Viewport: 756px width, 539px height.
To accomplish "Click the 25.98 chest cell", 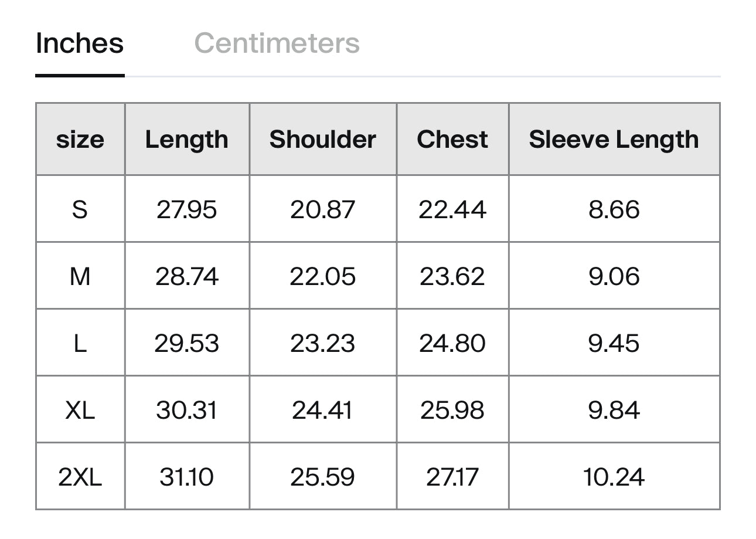I will coord(452,409).
